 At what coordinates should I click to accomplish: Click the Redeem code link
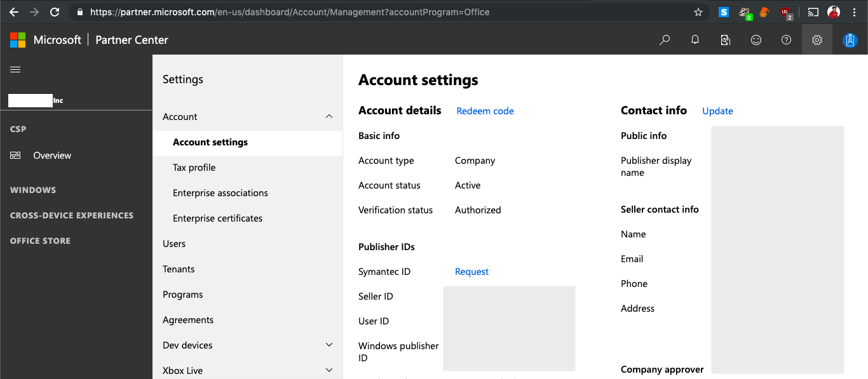pos(485,111)
